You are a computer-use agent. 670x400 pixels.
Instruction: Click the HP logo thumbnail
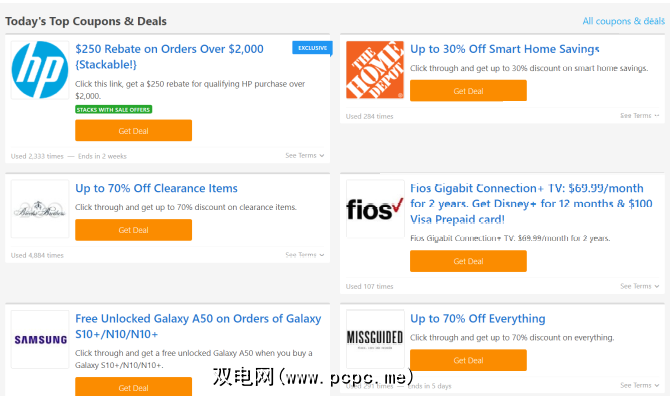pos(40,70)
